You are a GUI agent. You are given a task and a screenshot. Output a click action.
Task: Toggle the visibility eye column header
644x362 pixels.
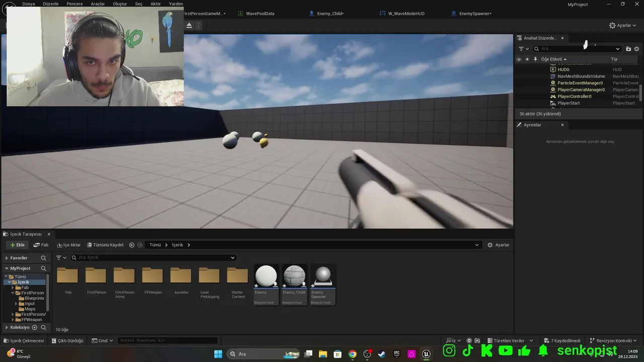click(519, 59)
